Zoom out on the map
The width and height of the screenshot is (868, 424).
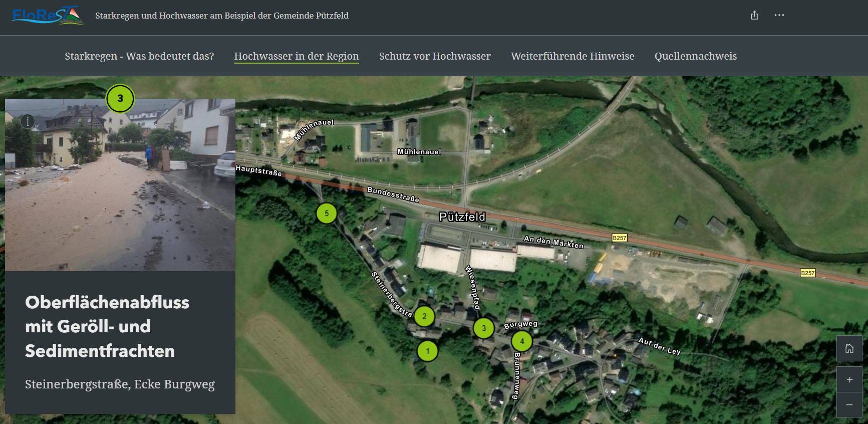coord(849,404)
